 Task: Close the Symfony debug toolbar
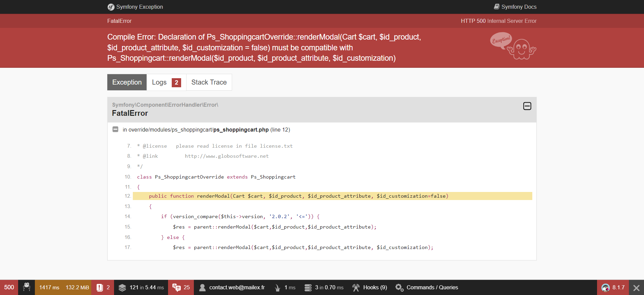(x=636, y=288)
